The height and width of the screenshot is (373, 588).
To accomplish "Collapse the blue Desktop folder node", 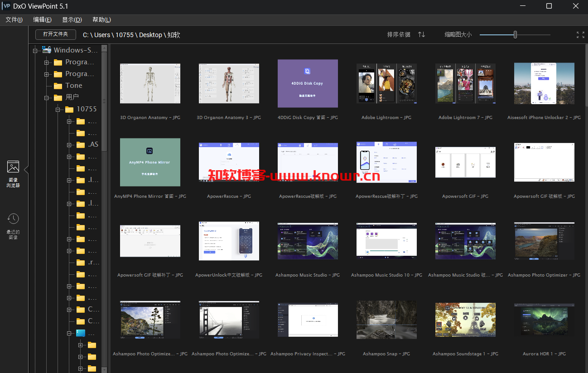I will 69,333.
